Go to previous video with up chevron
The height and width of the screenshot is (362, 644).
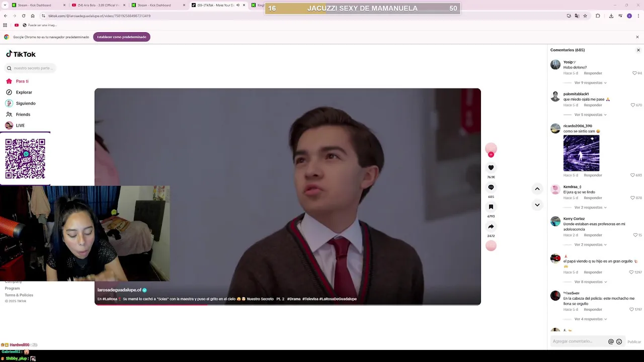[537, 189]
